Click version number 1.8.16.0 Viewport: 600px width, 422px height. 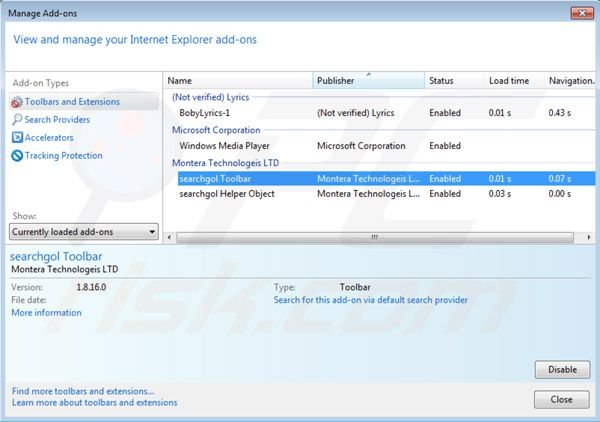tap(91, 287)
